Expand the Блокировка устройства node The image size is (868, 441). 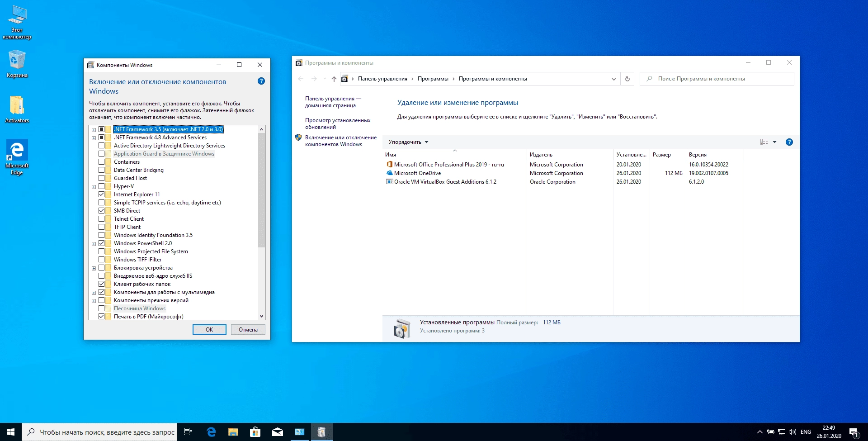click(94, 268)
